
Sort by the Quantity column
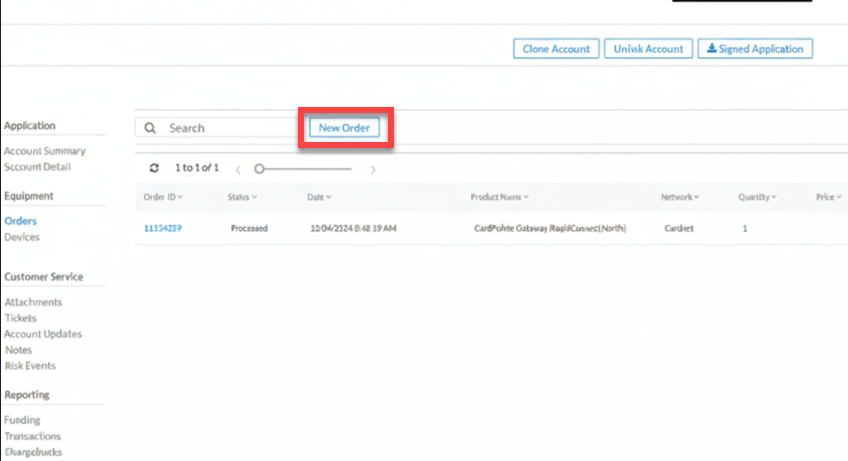[757, 197]
